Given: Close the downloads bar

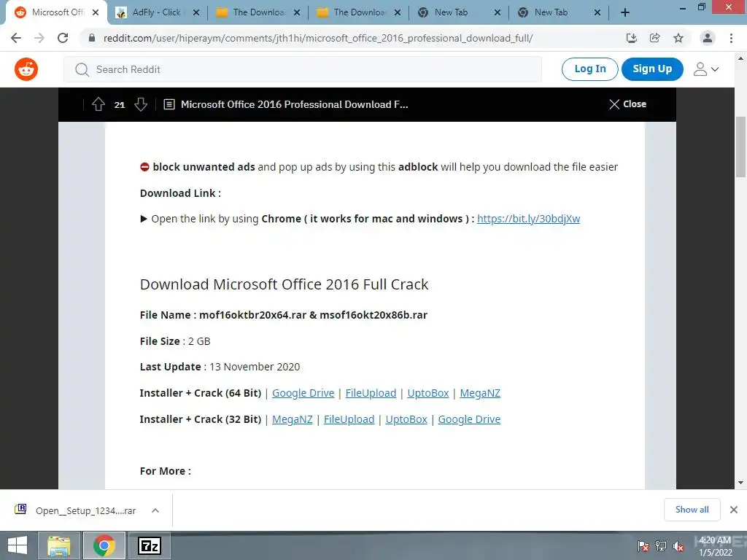Looking at the screenshot, I should point(734,510).
